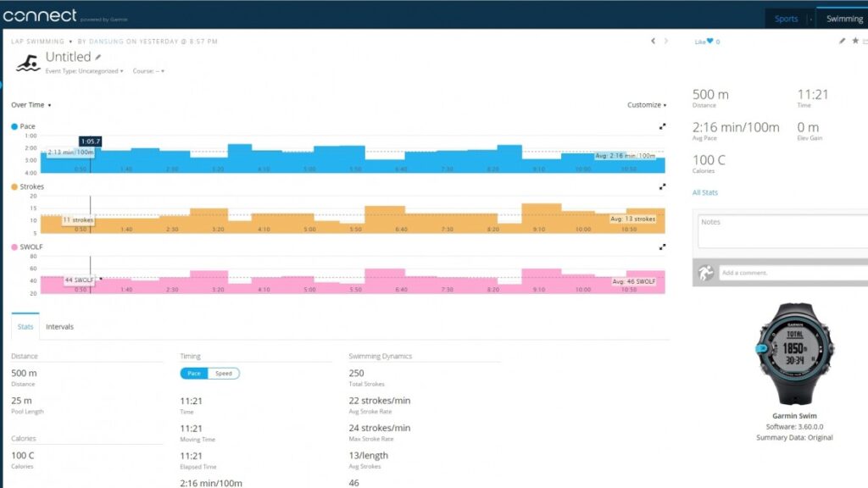Image resolution: width=868 pixels, height=488 pixels.
Task: Select Pace in the timing toggle
Action: click(x=194, y=373)
